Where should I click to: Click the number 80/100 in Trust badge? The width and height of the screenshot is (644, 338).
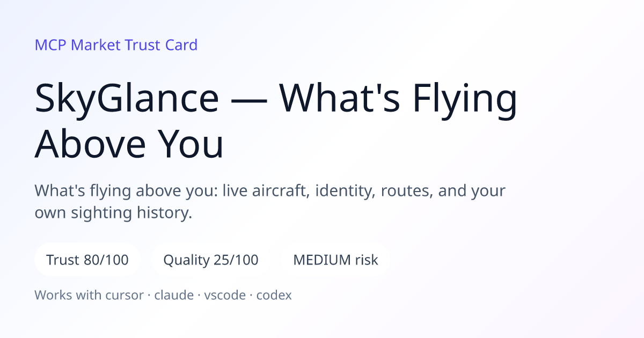click(x=106, y=260)
